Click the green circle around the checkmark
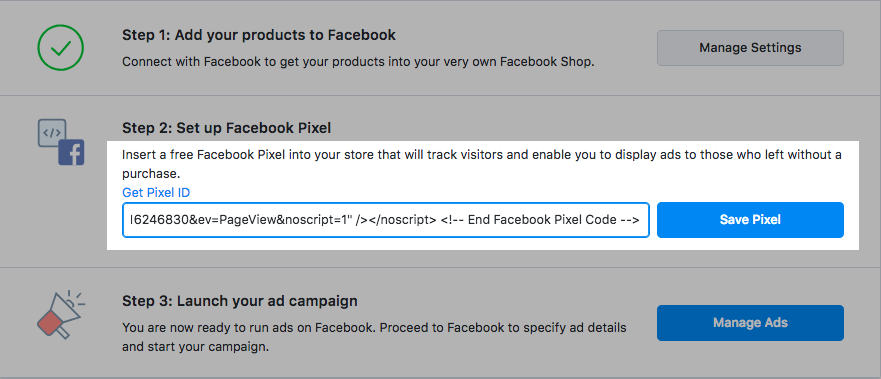The height and width of the screenshot is (379, 881). [60, 48]
